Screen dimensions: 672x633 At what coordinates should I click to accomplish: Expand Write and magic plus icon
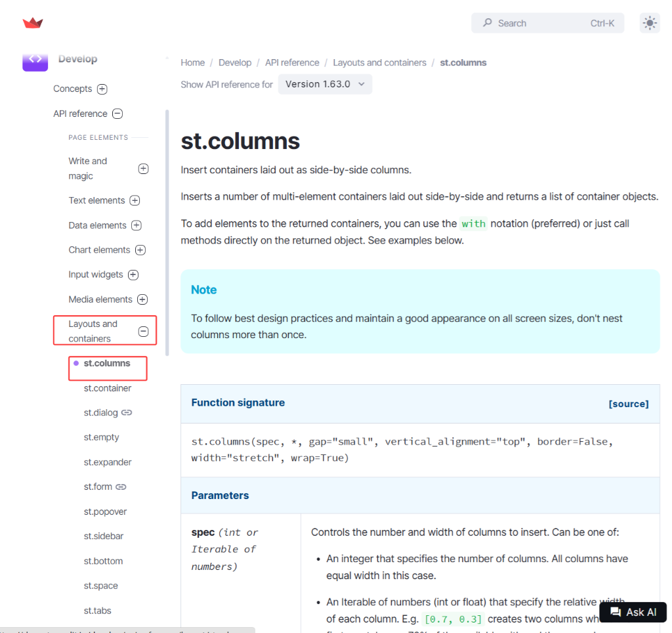click(144, 169)
